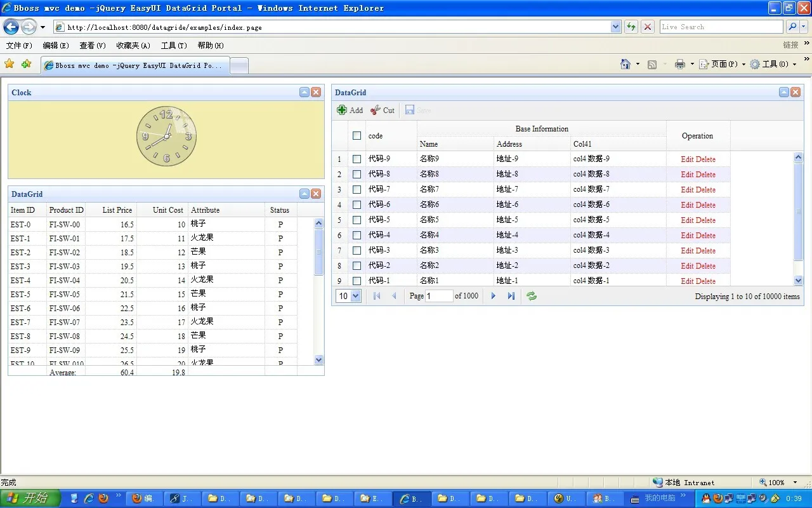This screenshot has height=508, width=812.
Task: Click the URL address bar
Action: [x=331, y=27]
